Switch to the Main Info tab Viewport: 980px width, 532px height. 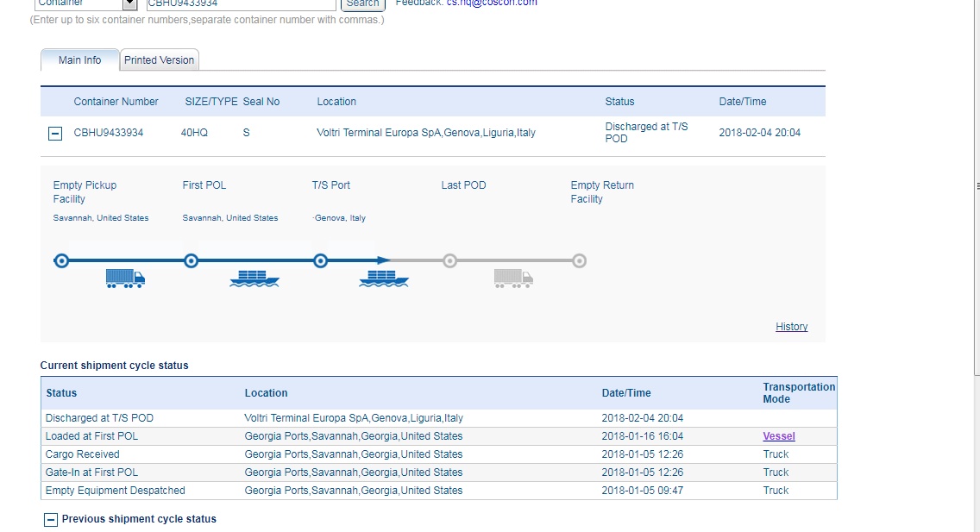tap(79, 60)
